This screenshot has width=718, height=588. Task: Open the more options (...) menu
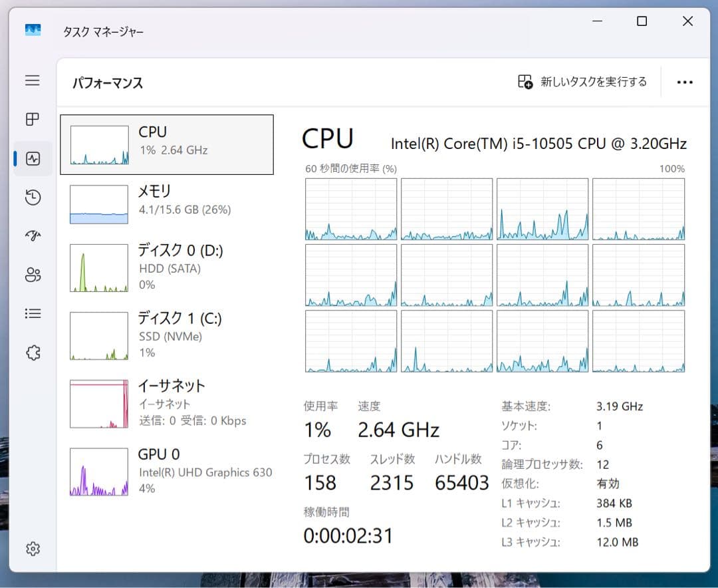point(685,81)
